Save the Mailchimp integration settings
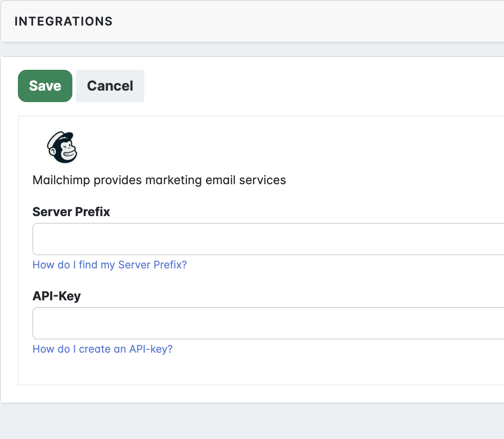The image size is (504, 439). tap(45, 86)
